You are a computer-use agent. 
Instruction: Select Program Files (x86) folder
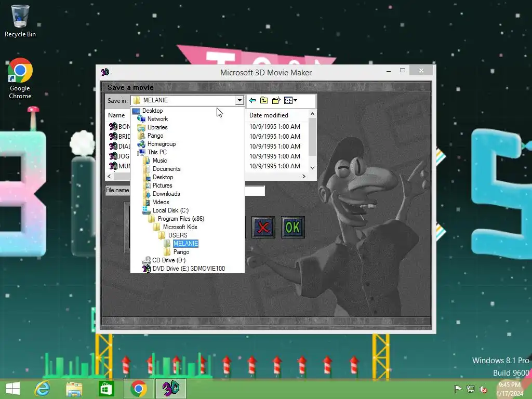pos(180,219)
